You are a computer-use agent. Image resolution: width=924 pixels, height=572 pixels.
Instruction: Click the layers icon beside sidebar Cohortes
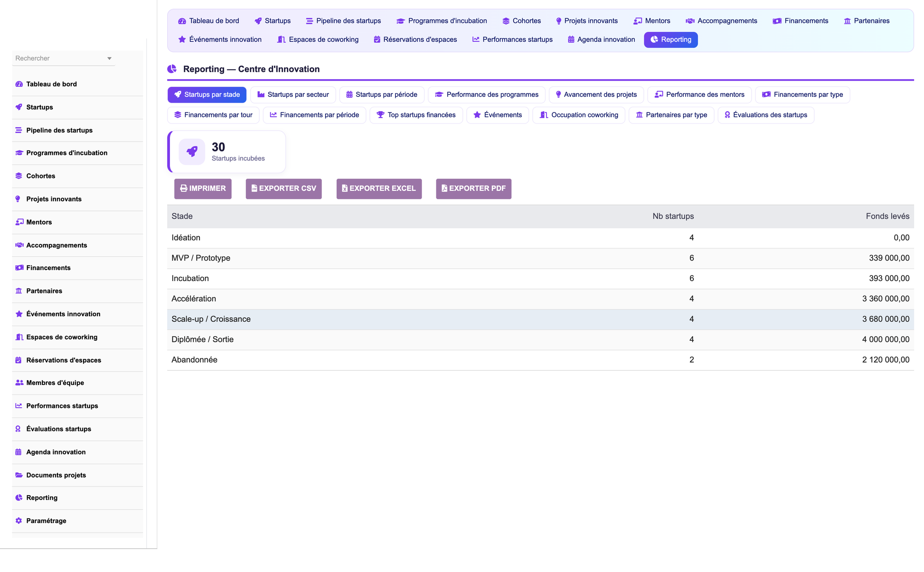point(19,176)
